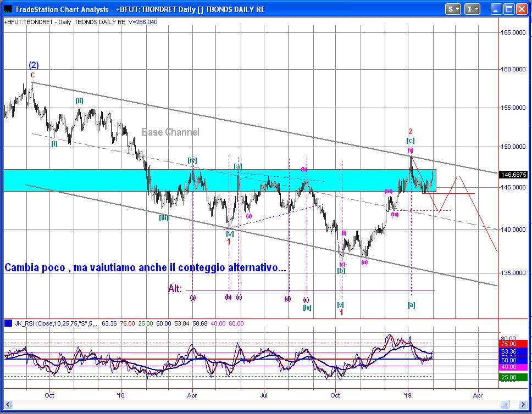
Task: Click the 155.0000 price axis label
Action: (x=514, y=108)
